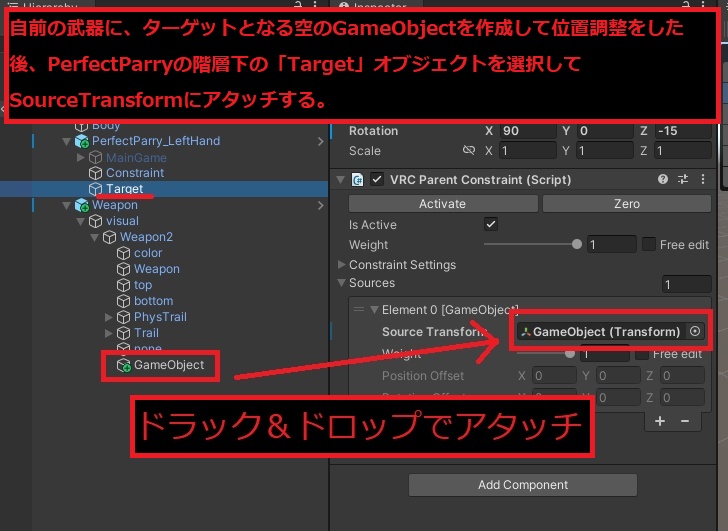Viewport: 728px width, 531px height.
Task: Enable the Free edit checkbox beside Weight
Action: pyautogui.click(x=648, y=244)
